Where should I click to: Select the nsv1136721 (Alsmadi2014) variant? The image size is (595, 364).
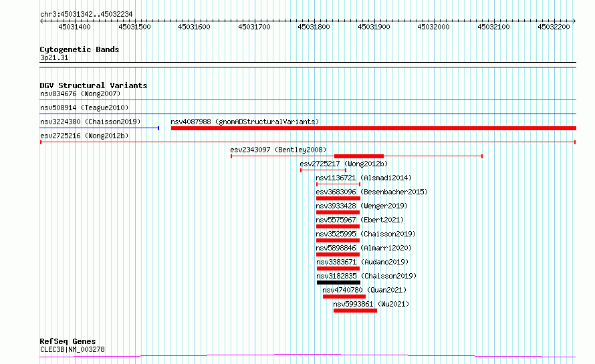point(363,178)
